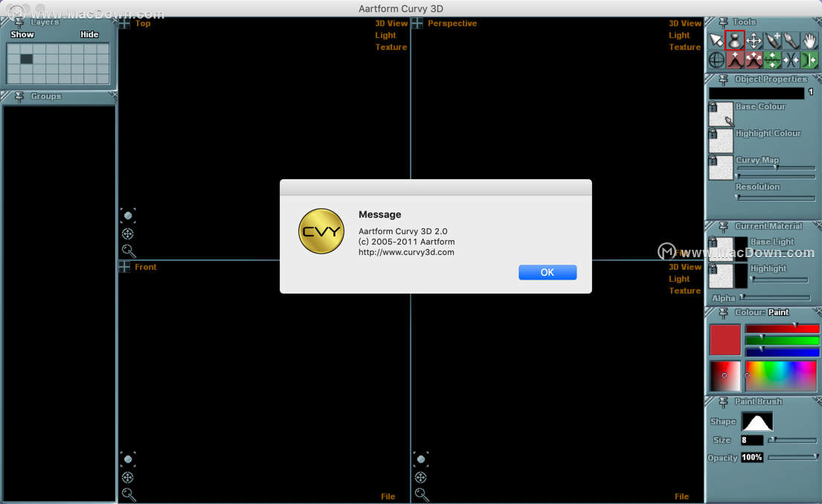Click layout grid icon beside Top label
Screen dimensions: 822x504
124,24
